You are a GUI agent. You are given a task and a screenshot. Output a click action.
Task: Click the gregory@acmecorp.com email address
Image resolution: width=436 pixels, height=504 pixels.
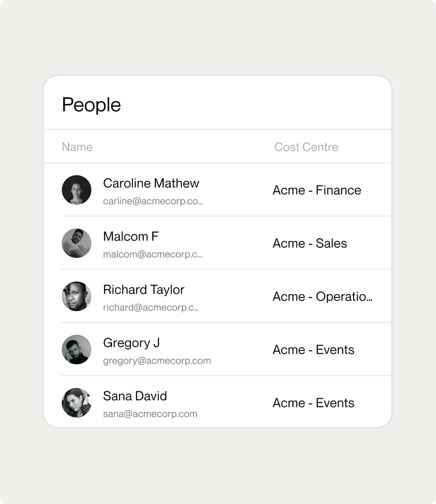click(157, 361)
